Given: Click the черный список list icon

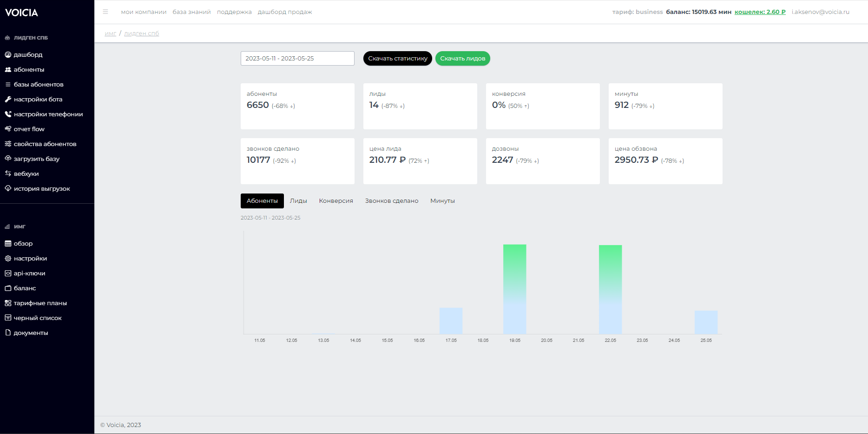Looking at the screenshot, I should coord(8,318).
